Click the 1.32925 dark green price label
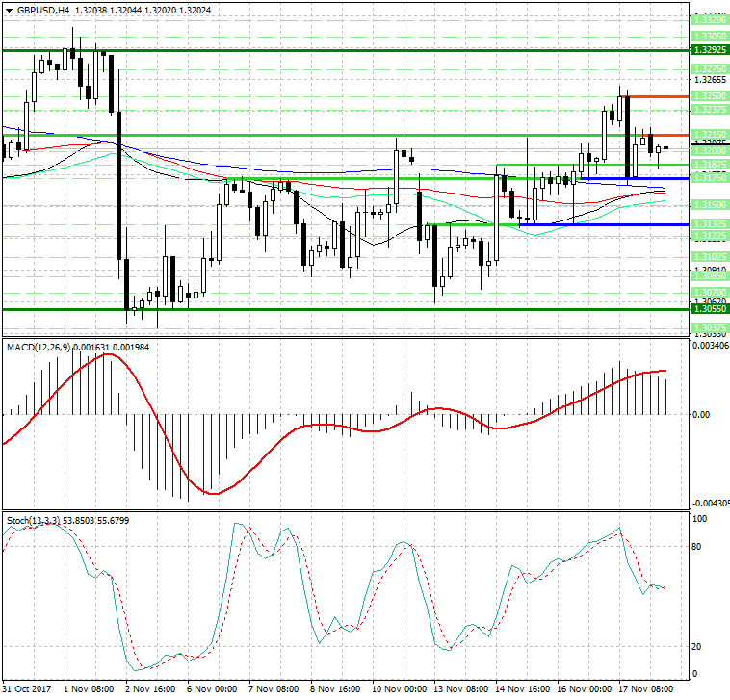This screenshot has width=730, height=700. point(709,49)
